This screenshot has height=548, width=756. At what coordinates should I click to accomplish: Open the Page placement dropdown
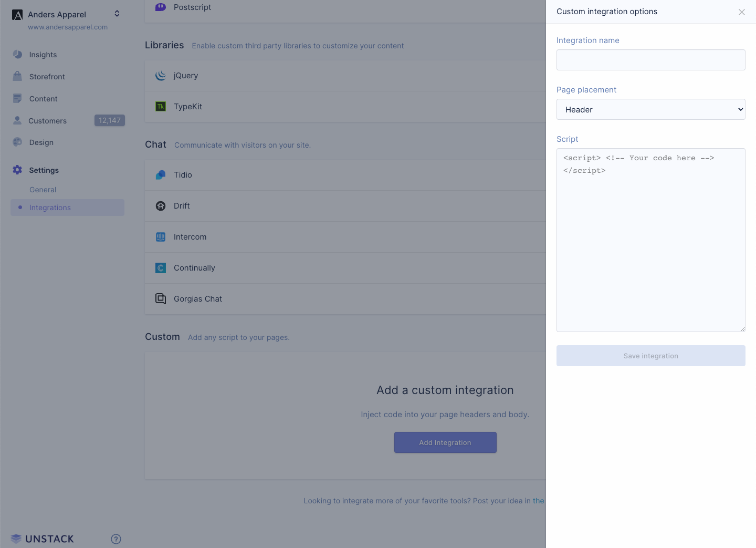pos(650,109)
